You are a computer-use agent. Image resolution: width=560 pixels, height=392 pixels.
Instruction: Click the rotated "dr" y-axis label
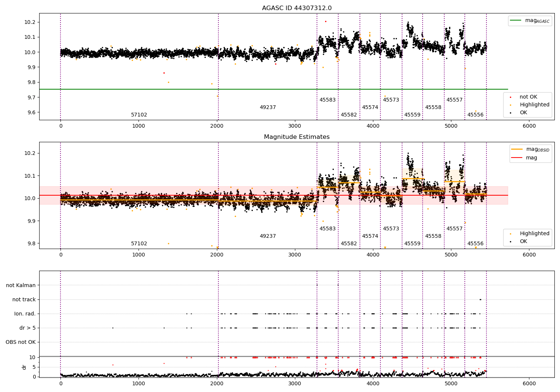tap(24, 367)
